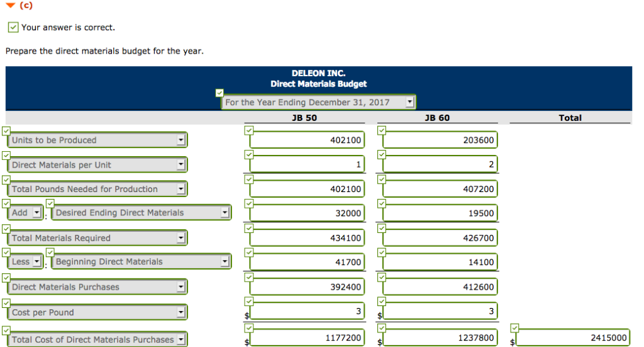Click checkmark icon beside 'Beginning Direct Materials'

[50, 252]
